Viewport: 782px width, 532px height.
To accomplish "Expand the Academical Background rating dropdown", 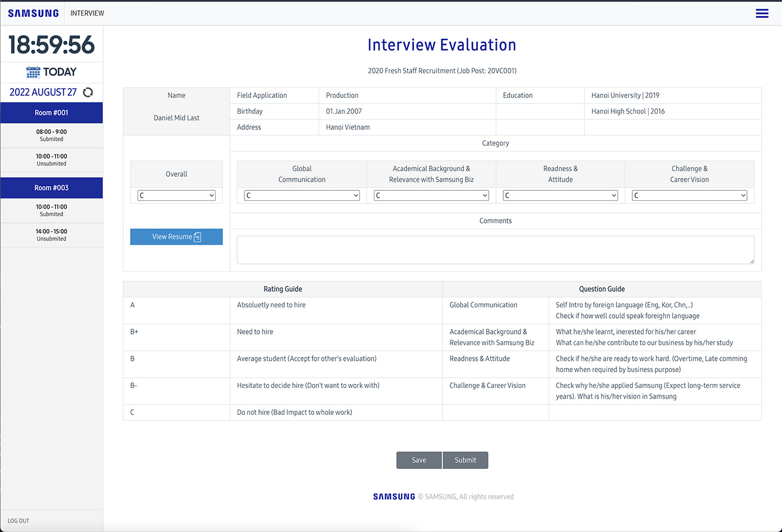I will coord(431,195).
